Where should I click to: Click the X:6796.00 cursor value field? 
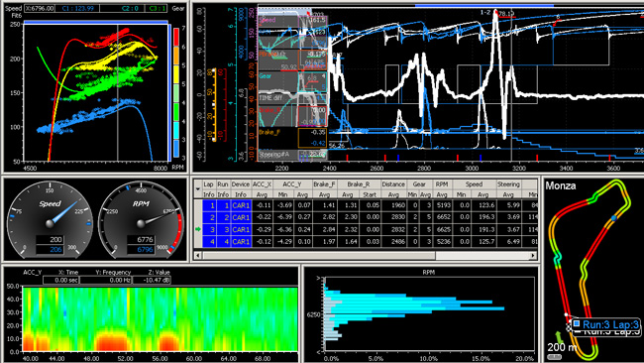40,8
